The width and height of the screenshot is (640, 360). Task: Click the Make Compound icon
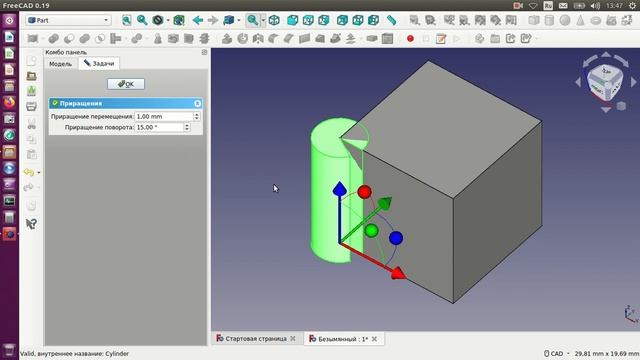pyautogui.click(x=33, y=39)
